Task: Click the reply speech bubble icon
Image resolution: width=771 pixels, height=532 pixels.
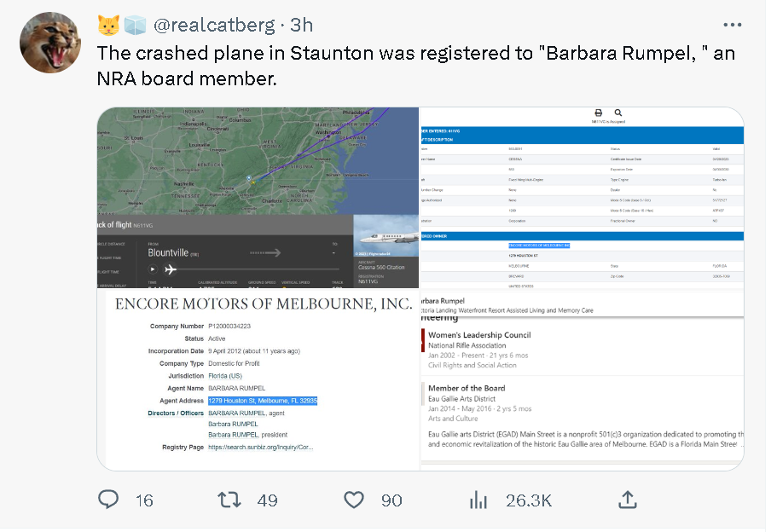Action: (x=108, y=500)
